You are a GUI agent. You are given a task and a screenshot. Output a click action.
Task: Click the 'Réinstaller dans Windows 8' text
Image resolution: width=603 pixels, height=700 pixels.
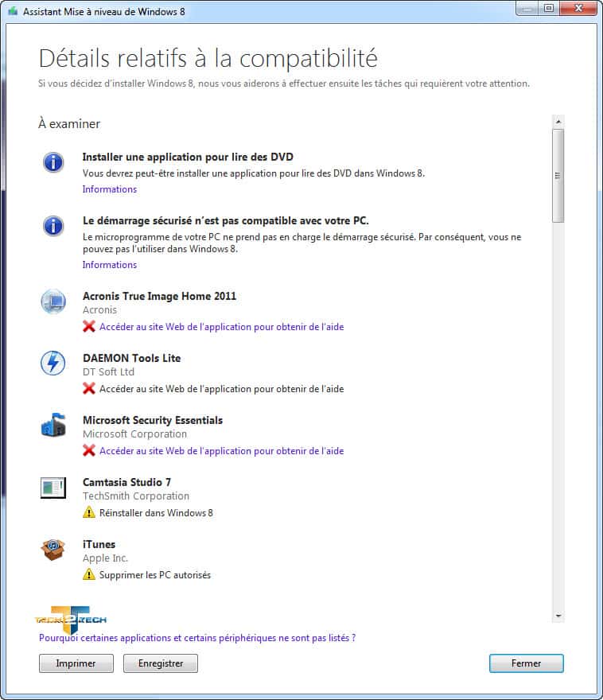point(156,513)
